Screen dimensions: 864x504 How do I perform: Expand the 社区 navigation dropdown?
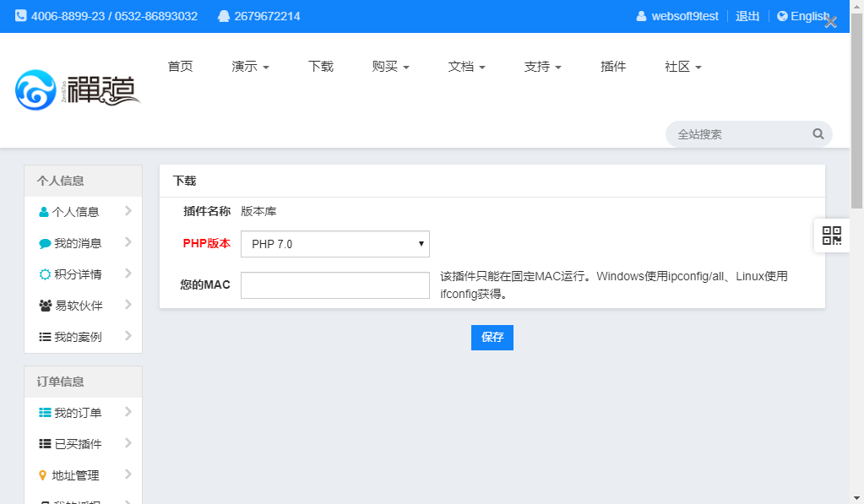click(x=682, y=67)
